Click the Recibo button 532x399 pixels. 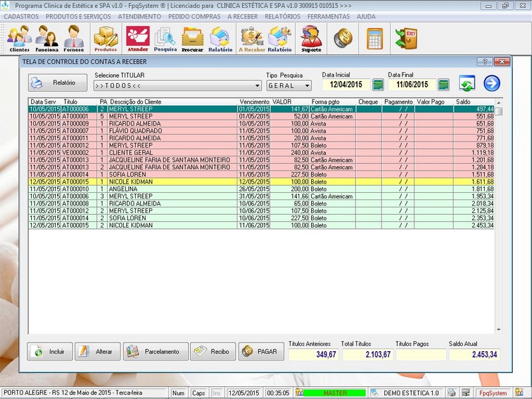[213, 352]
